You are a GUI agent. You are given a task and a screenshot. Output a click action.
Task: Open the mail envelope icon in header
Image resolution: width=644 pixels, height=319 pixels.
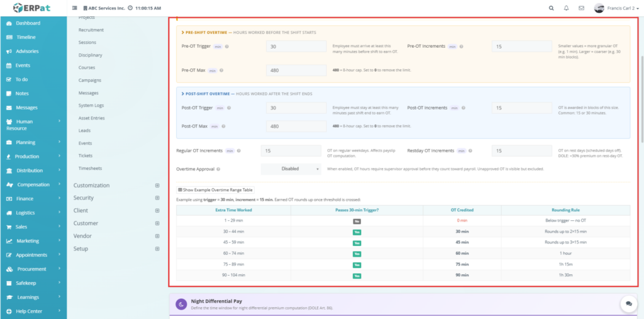581,8
